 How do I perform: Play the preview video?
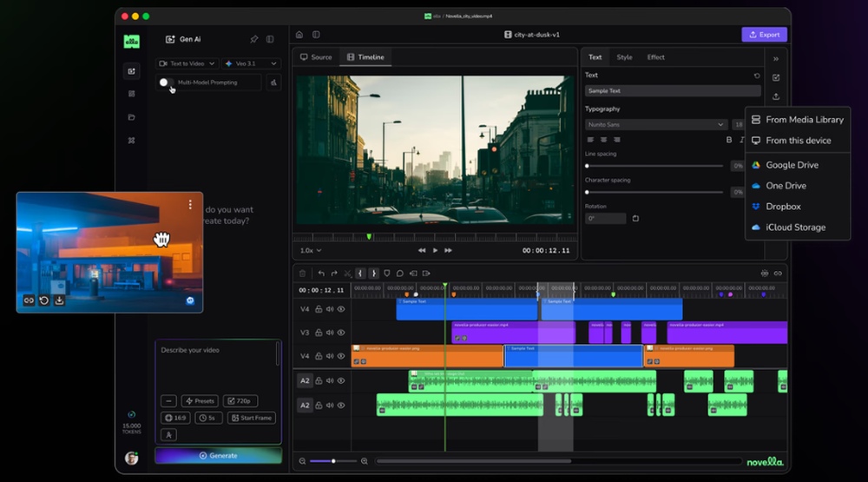pos(435,250)
